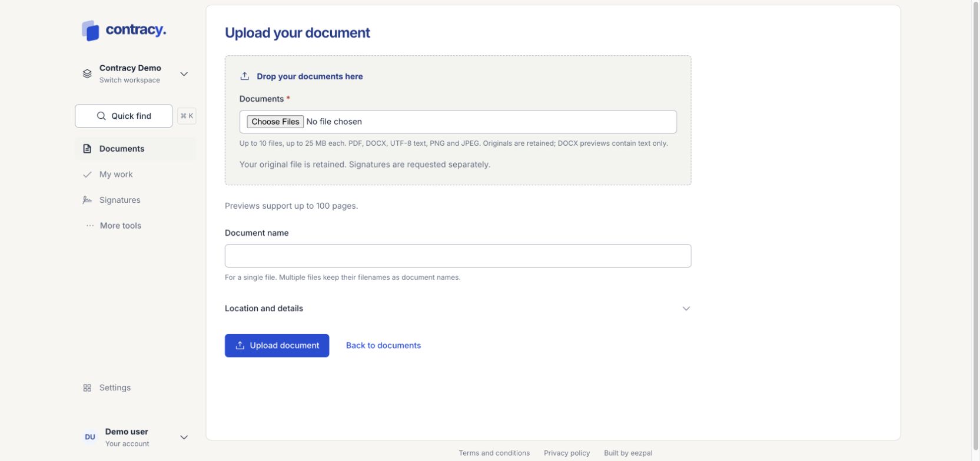980x461 pixels.
Task: Focus the Document name input field
Action: point(458,256)
